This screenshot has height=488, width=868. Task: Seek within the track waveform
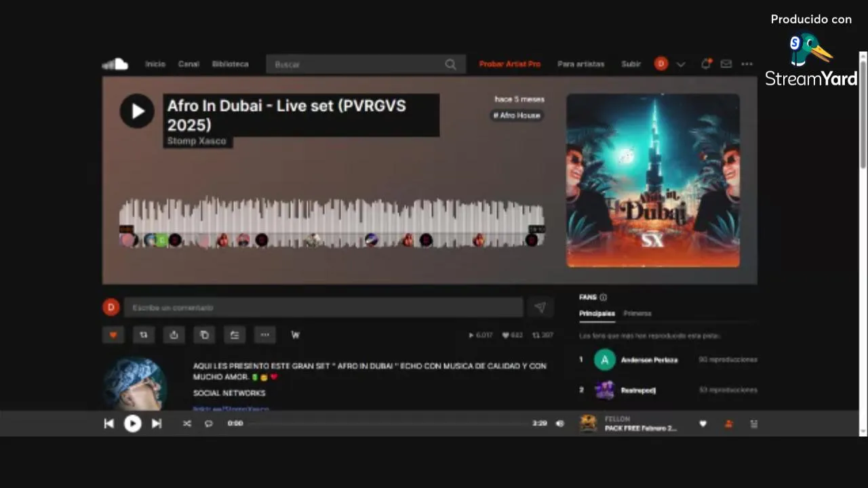click(332, 223)
